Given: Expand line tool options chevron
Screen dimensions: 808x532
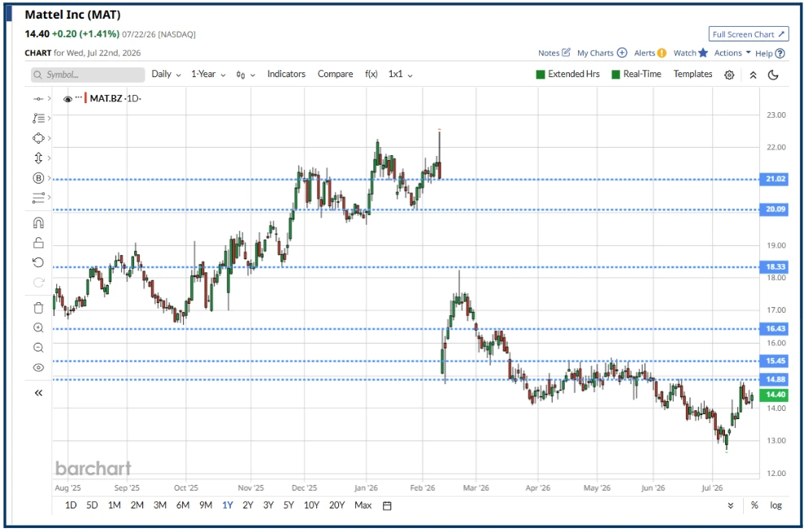Looking at the screenshot, I should pyautogui.click(x=50, y=98).
